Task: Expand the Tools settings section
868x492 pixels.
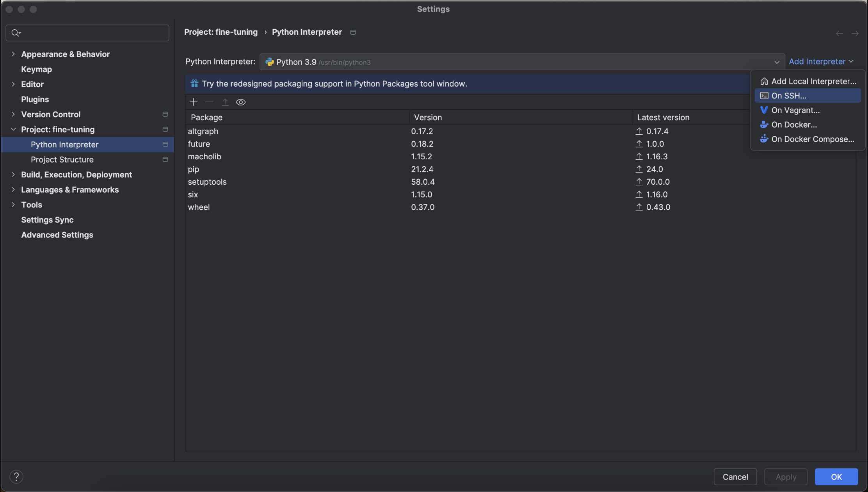Action: click(x=13, y=205)
